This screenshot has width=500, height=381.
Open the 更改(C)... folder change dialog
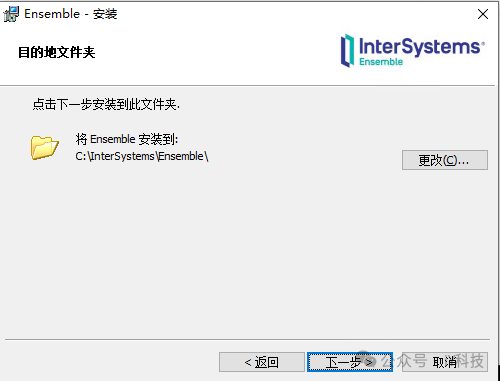[445, 160]
